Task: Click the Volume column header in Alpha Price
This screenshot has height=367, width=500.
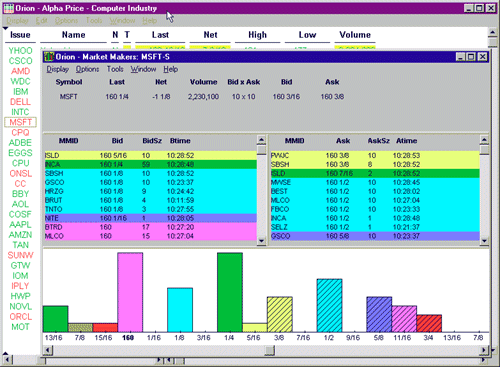Action: coord(355,35)
